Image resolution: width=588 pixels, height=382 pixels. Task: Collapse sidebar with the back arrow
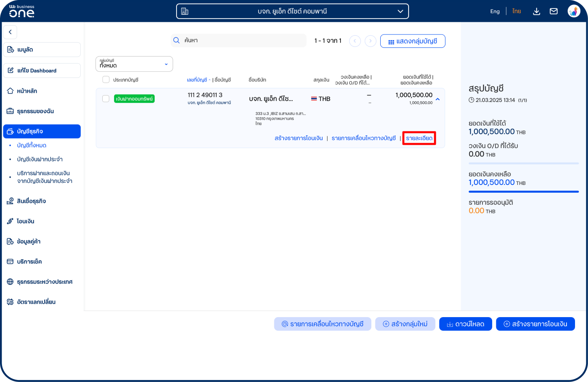pyautogui.click(x=11, y=32)
